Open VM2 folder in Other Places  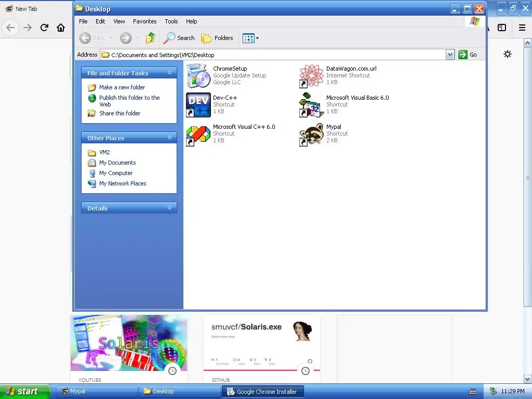(104, 152)
